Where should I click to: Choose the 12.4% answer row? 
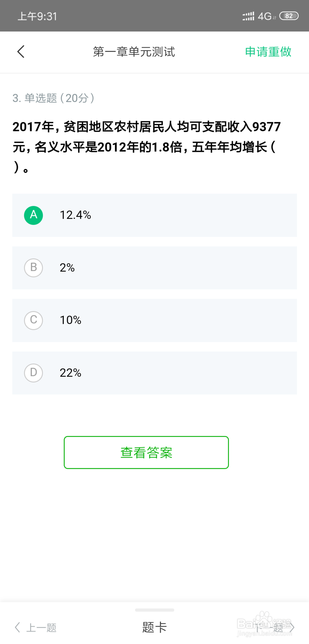pyautogui.click(x=154, y=215)
